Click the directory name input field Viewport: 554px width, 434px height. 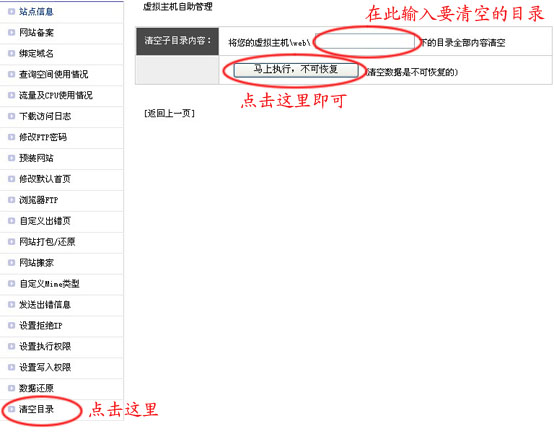click(365, 41)
